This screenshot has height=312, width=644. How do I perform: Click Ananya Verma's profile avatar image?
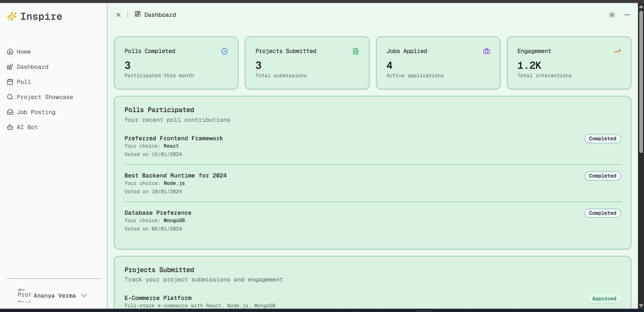point(24,295)
